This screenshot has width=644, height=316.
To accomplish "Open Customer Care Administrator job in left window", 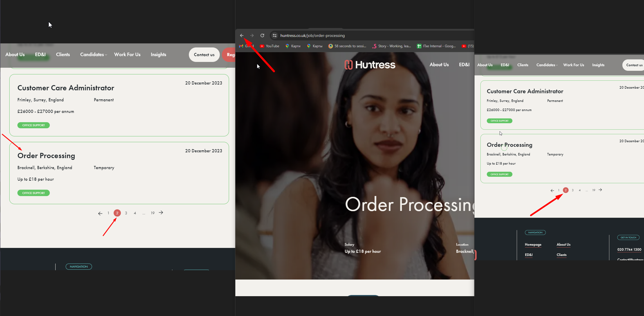I will click(x=66, y=88).
